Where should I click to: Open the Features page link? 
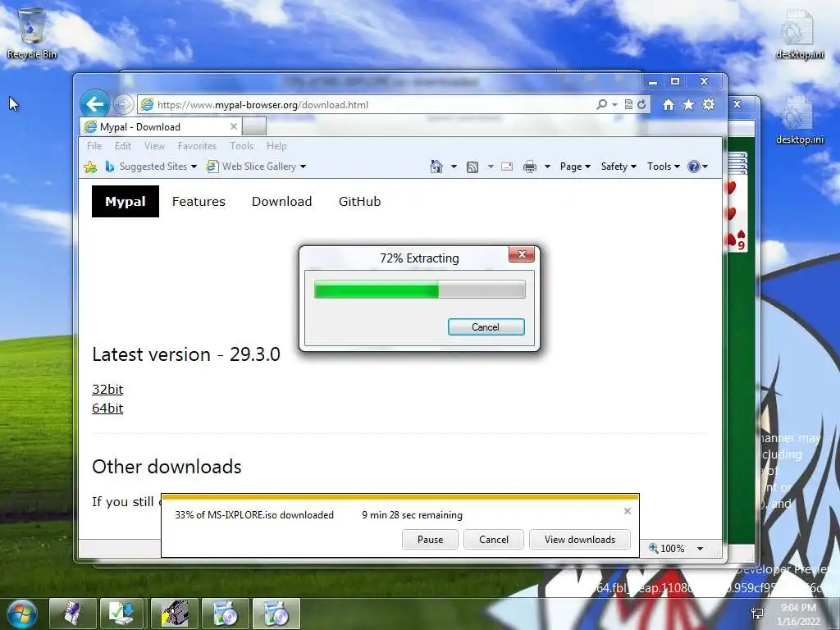[199, 202]
